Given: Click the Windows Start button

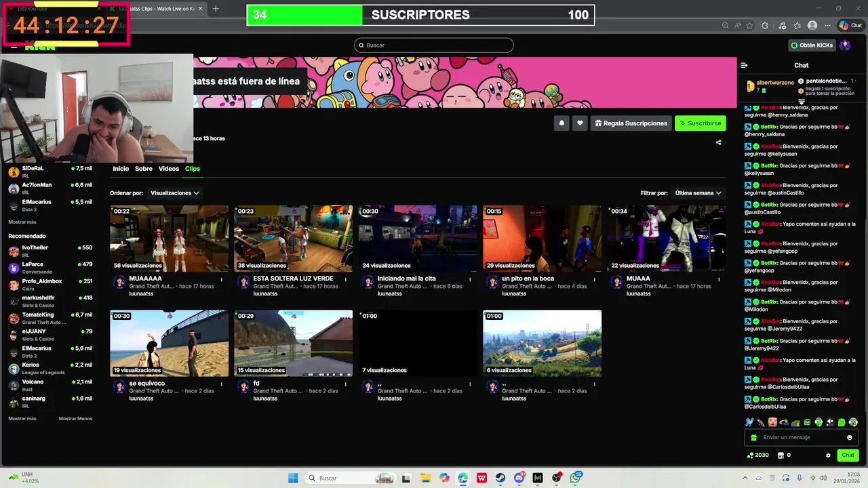Looking at the screenshot, I should point(293,478).
